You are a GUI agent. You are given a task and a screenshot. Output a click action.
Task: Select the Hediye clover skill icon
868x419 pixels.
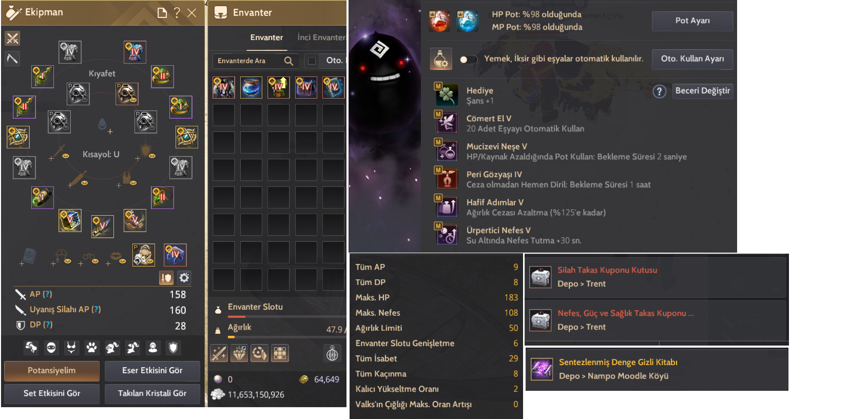tap(447, 95)
